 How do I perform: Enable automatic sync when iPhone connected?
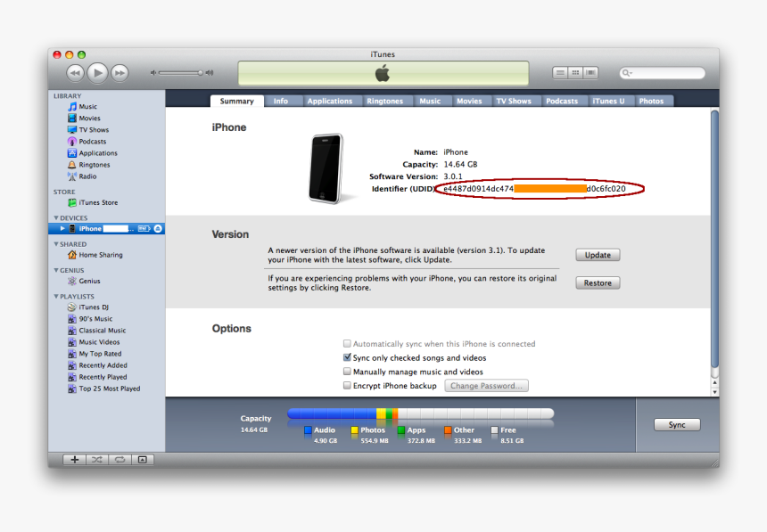(347, 344)
